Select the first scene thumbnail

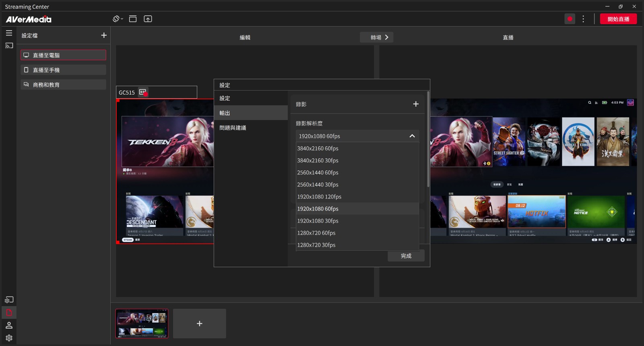tap(142, 323)
